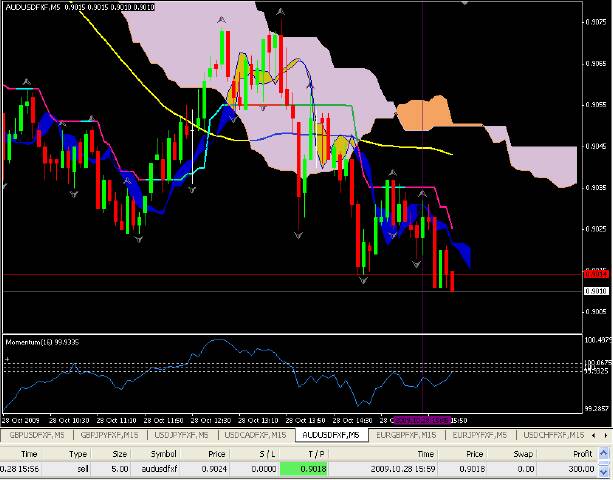The image size is (613, 480).
Task: Select the red 0.9014 price level tag
Action: tap(596, 274)
